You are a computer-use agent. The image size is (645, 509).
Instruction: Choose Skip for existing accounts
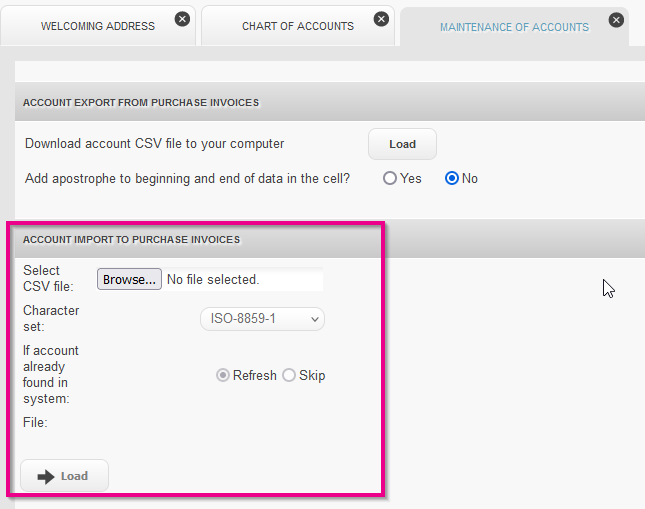[x=289, y=375]
